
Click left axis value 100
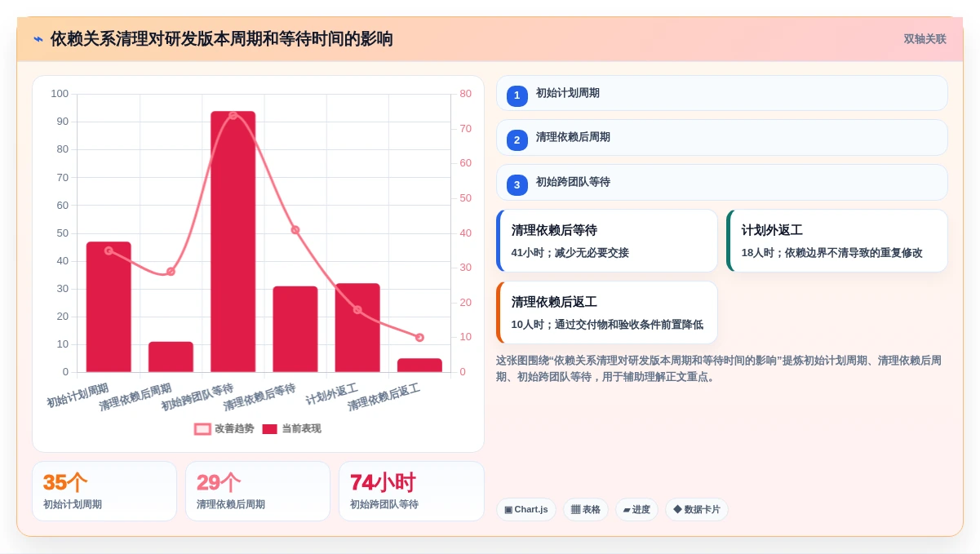(60, 94)
